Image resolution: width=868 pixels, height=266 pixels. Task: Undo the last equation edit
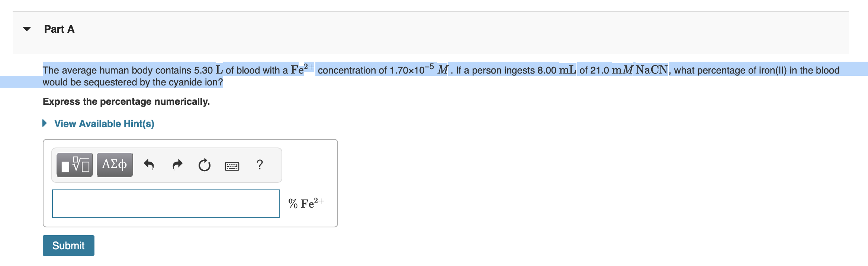coord(148,165)
